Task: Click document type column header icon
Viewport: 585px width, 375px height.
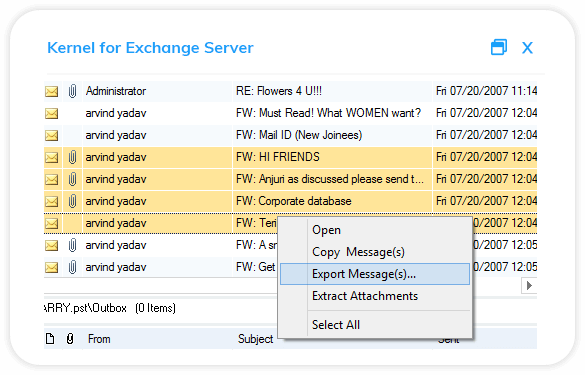Action: (50, 339)
